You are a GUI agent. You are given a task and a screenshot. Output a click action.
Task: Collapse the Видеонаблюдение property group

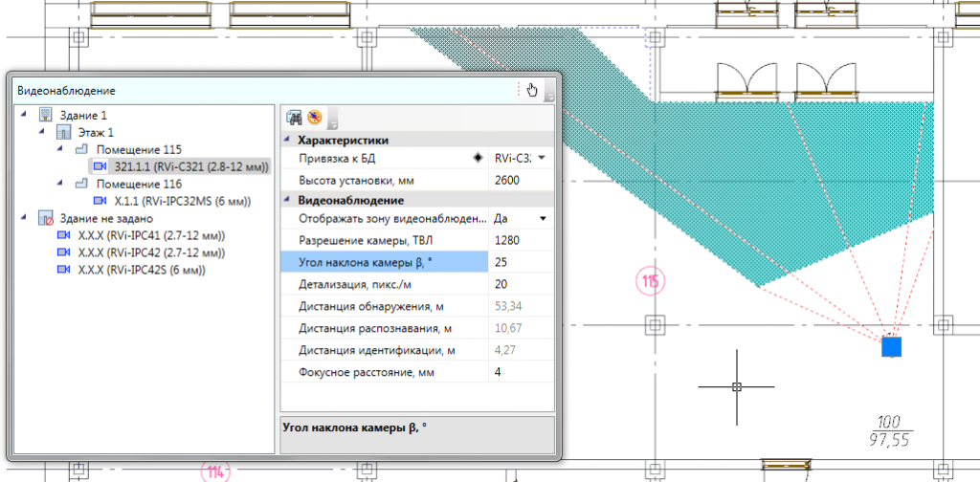coord(287,201)
